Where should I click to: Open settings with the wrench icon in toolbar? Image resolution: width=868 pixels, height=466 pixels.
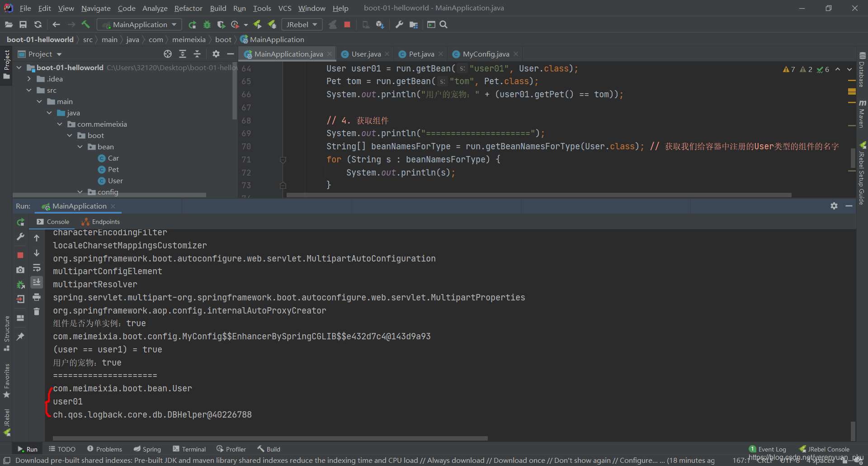pos(399,24)
